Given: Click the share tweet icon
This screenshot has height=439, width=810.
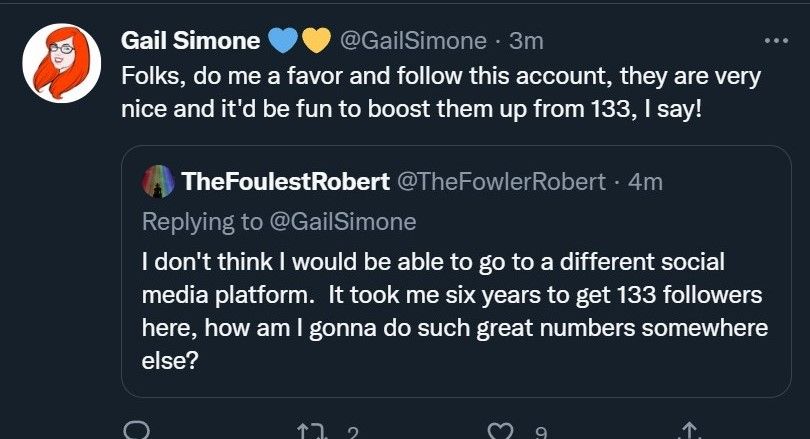Looking at the screenshot, I should [687, 432].
